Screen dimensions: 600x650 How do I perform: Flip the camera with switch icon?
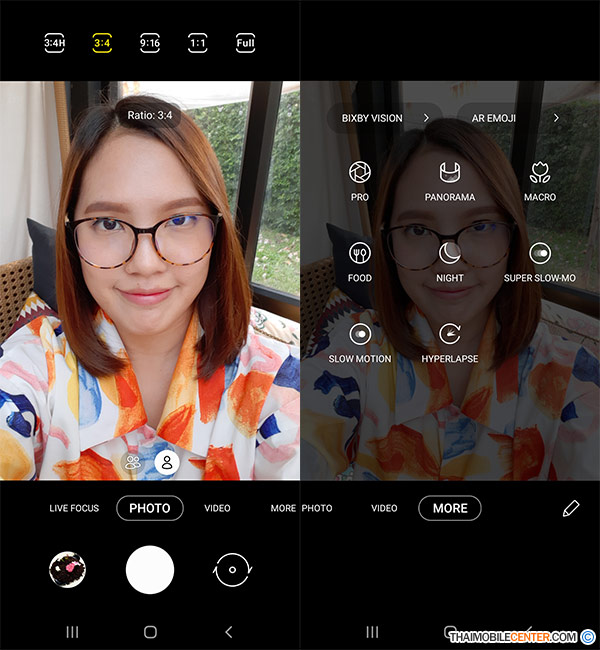point(232,570)
